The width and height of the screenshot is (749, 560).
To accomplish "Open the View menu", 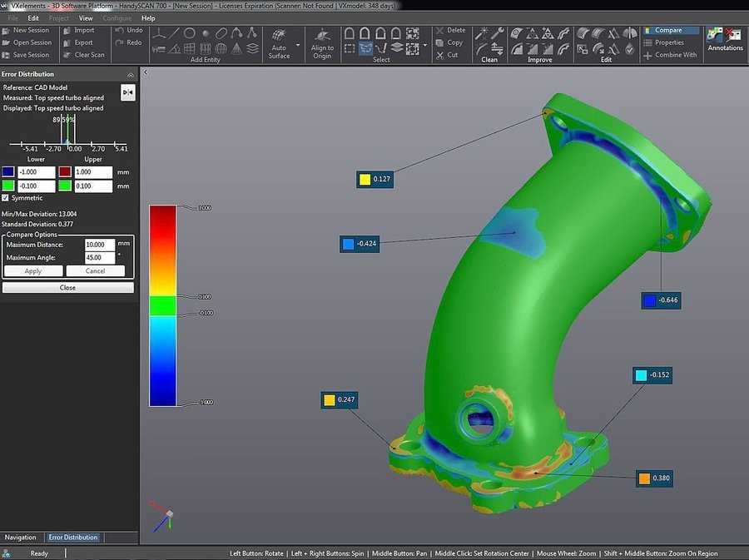I will tap(86, 17).
